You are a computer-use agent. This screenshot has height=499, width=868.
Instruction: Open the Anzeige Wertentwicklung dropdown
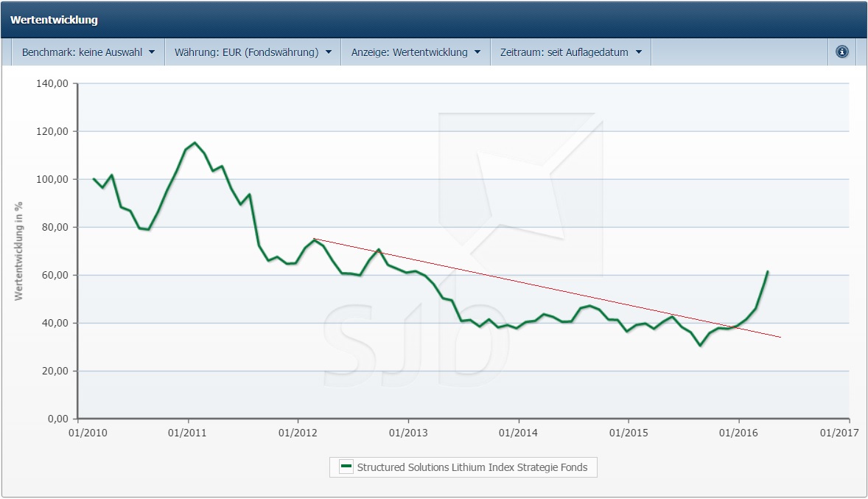coord(416,52)
